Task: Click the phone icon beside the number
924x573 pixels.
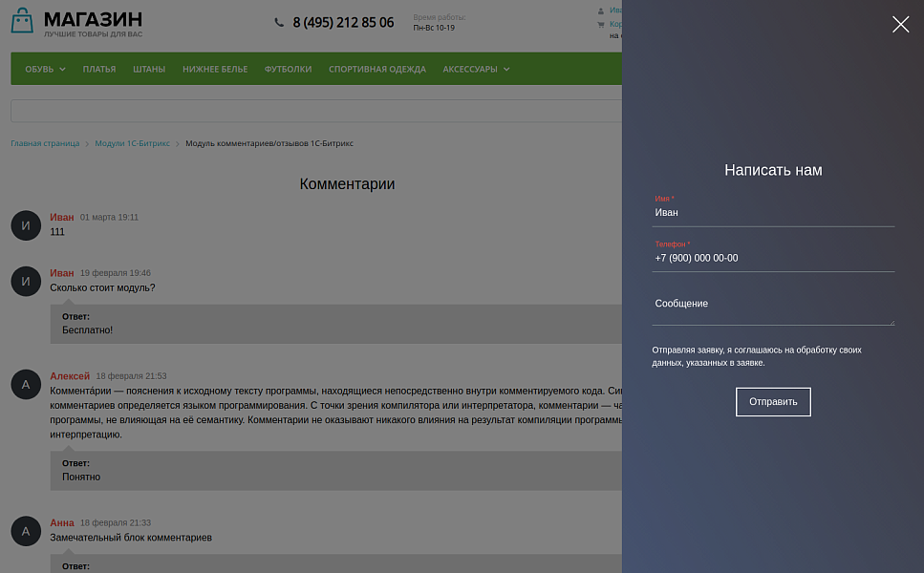Action: tap(277, 22)
